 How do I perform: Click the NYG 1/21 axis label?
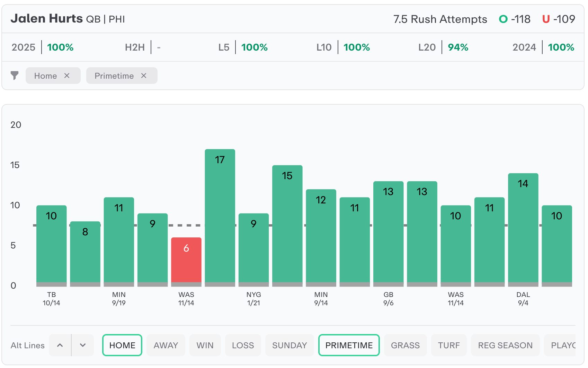[254, 299]
